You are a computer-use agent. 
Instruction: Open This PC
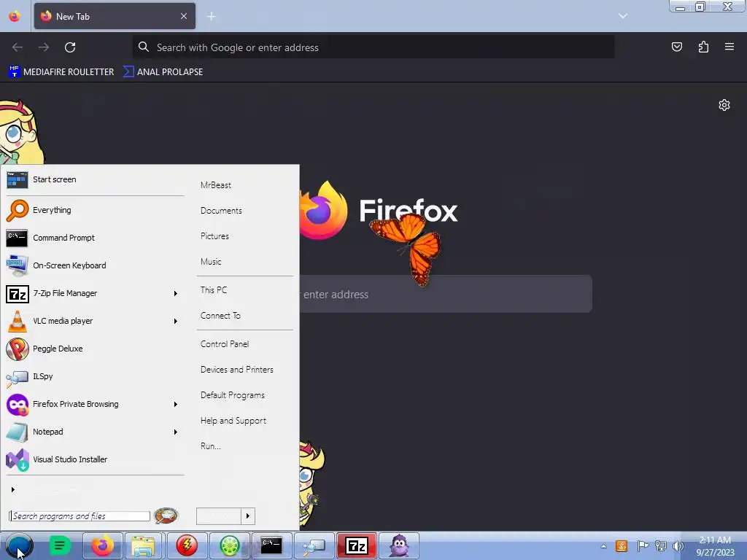[x=214, y=290]
